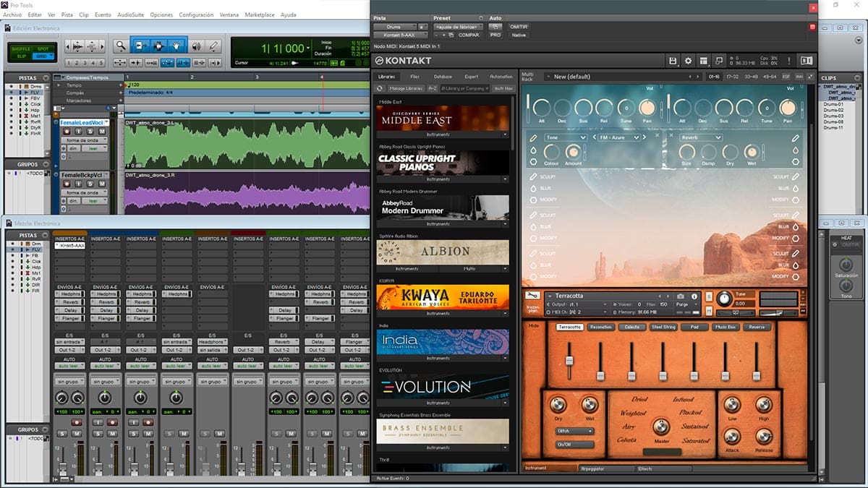
Task: Click the COMPAR. compare button
Action: [x=469, y=35]
